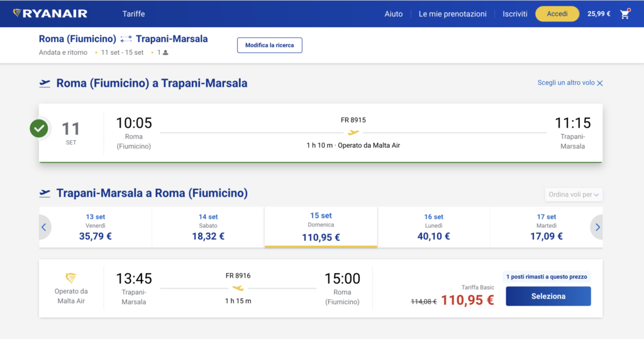Click the 10:05 departure time
Image resolution: width=644 pixels, height=339 pixels.
[x=134, y=123]
